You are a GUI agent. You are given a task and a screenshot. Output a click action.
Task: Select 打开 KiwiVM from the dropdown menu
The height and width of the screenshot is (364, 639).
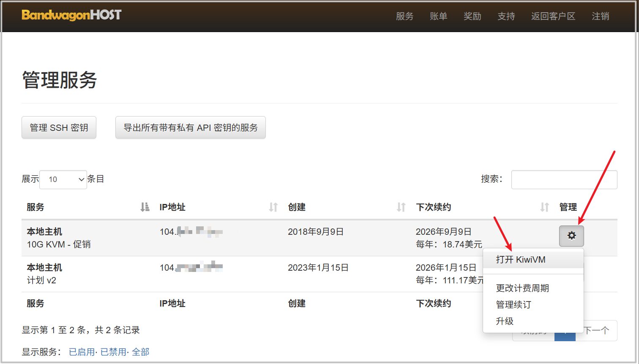click(x=521, y=260)
